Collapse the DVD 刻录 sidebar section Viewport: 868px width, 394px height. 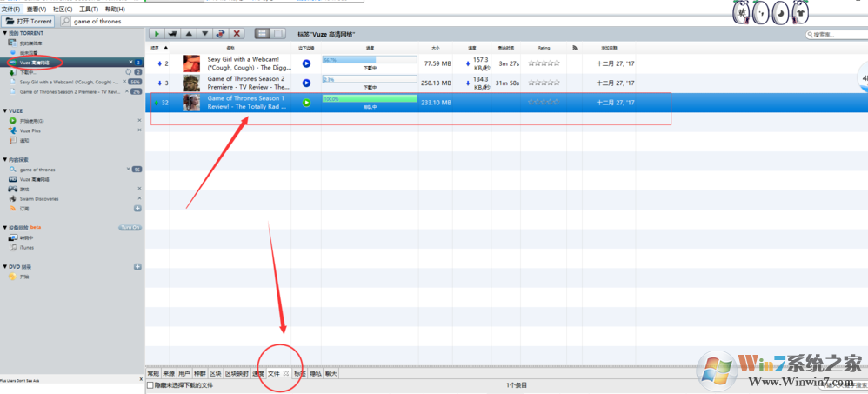pyautogui.click(x=5, y=267)
